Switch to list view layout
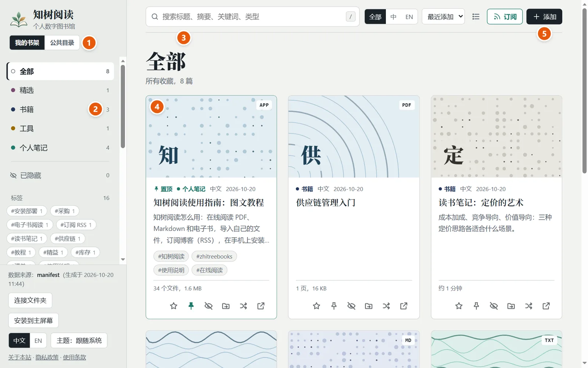This screenshot has height=368, width=588. pyautogui.click(x=476, y=17)
